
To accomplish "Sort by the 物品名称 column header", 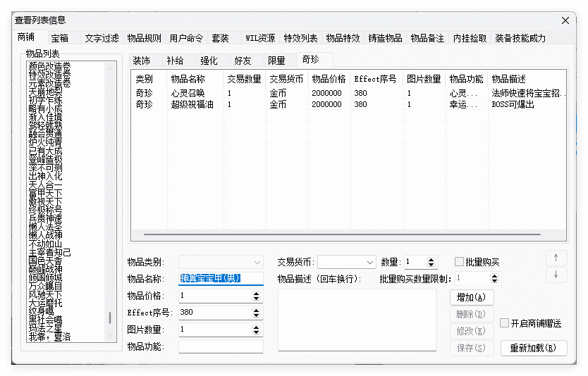I will tap(195, 79).
